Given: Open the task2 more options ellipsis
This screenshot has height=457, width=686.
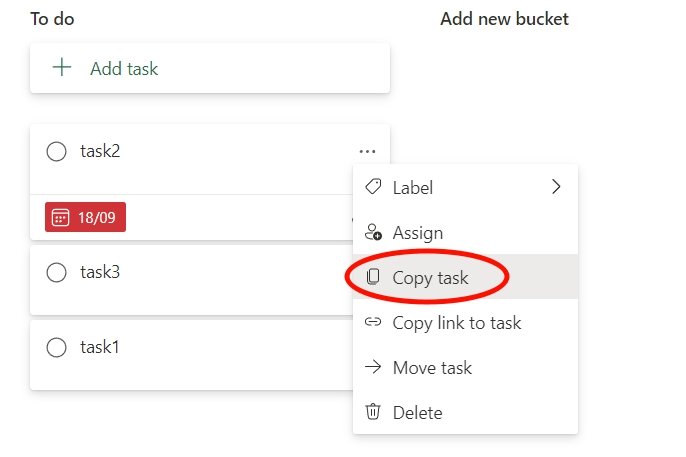Looking at the screenshot, I should click(x=367, y=152).
